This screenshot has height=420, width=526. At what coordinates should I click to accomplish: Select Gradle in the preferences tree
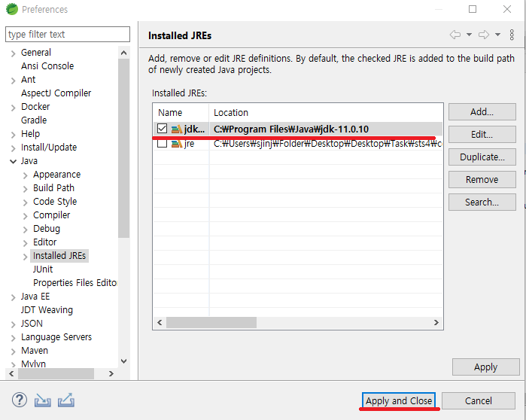[34, 120]
